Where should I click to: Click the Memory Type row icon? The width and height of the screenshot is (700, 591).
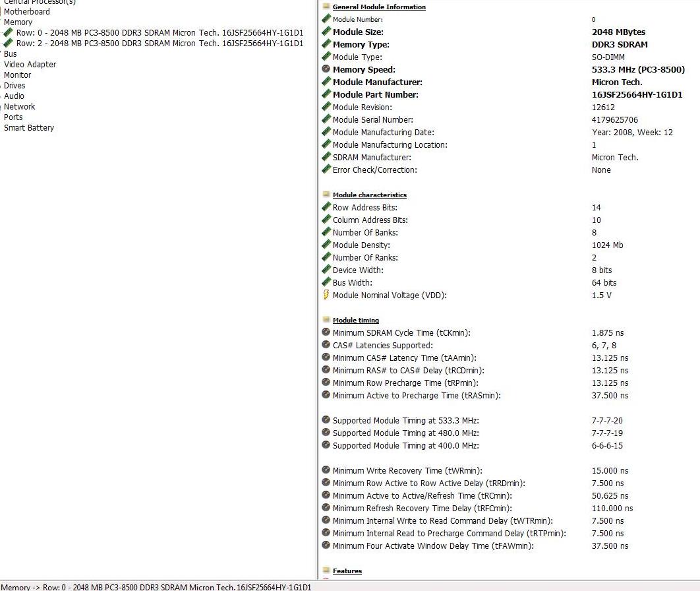click(x=326, y=44)
